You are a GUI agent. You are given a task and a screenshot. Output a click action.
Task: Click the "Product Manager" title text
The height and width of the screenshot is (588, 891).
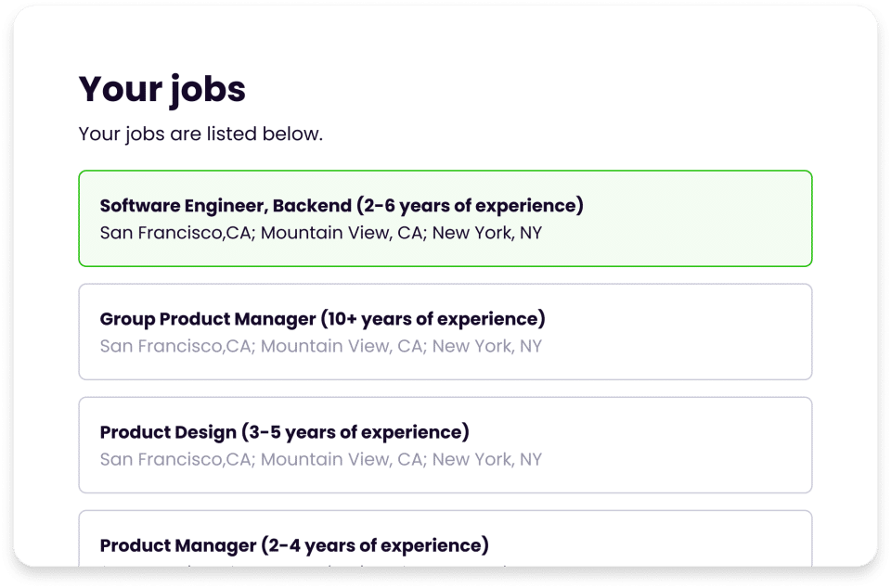(x=177, y=545)
